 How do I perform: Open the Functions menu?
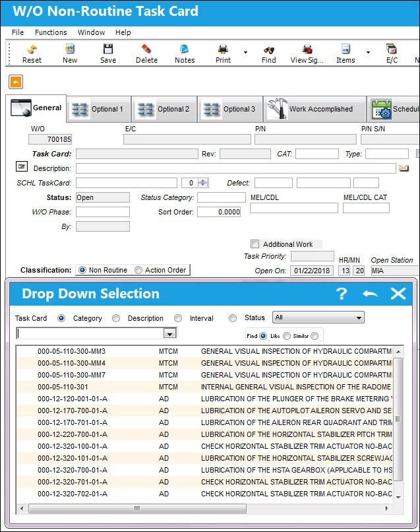point(51,32)
